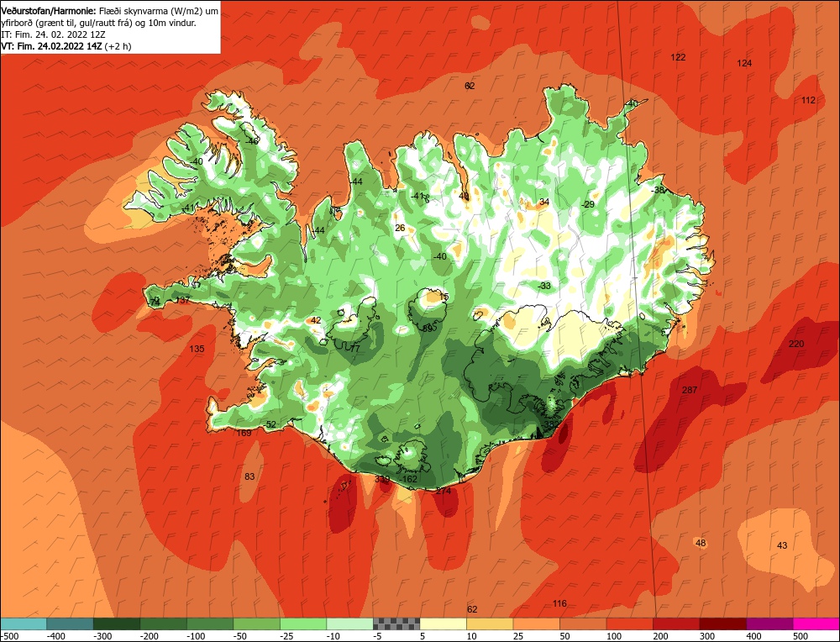Viewport: 840px width, 642px height.
Task: Click the '220' value over the sea
Action: pyautogui.click(x=796, y=344)
